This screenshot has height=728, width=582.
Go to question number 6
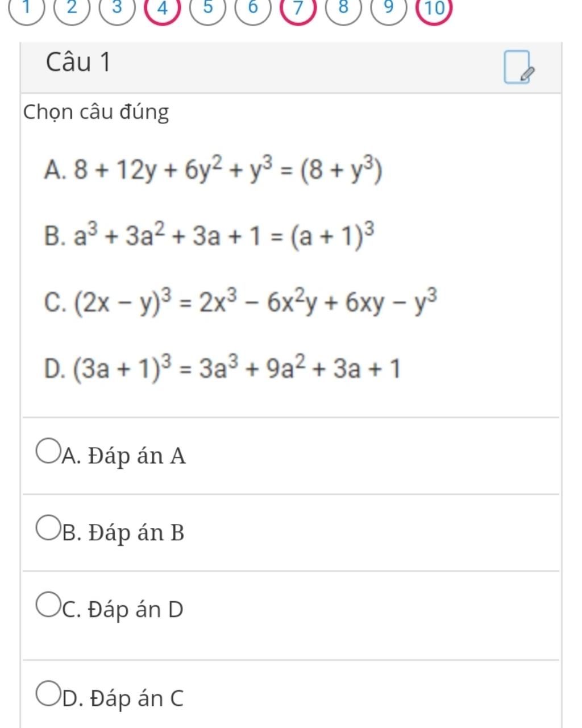[x=253, y=9]
